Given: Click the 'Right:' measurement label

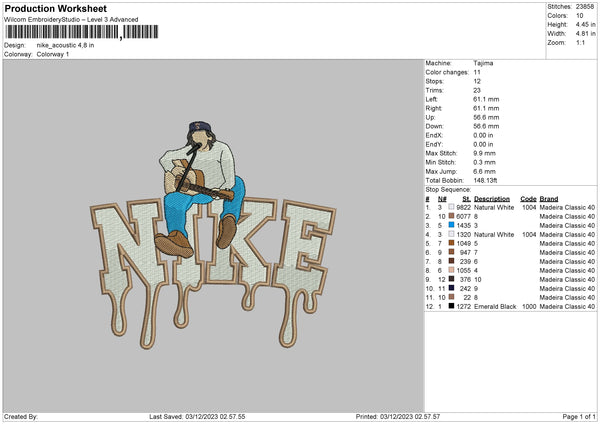Looking at the screenshot, I should [434, 108].
